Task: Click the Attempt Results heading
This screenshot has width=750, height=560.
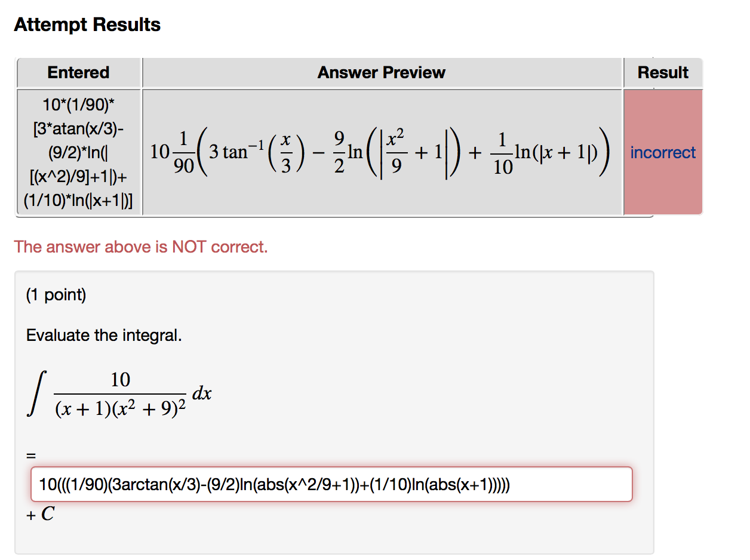Action: coord(87,24)
